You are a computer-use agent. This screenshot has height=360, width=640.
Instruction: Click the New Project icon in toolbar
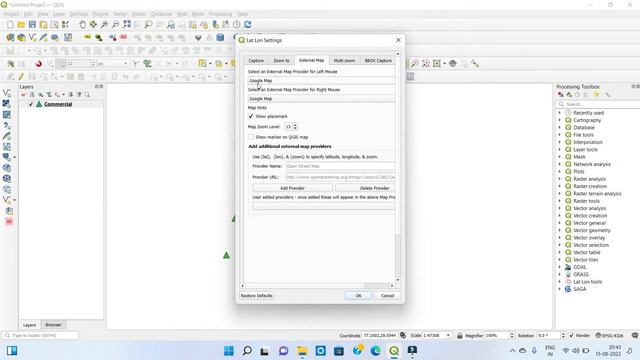(10, 25)
